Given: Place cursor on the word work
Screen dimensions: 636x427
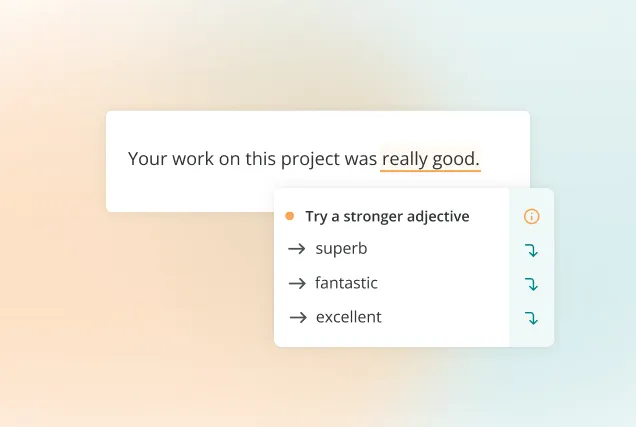Looking at the screenshot, I should pyautogui.click(x=193, y=159).
